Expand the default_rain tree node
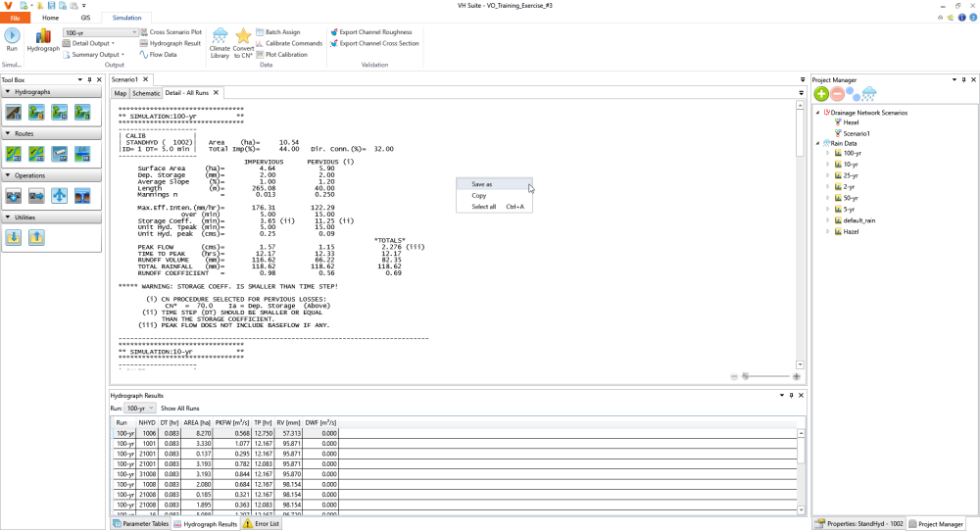Image resolution: width=980 pixels, height=531 pixels. pyautogui.click(x=827, y=220)
